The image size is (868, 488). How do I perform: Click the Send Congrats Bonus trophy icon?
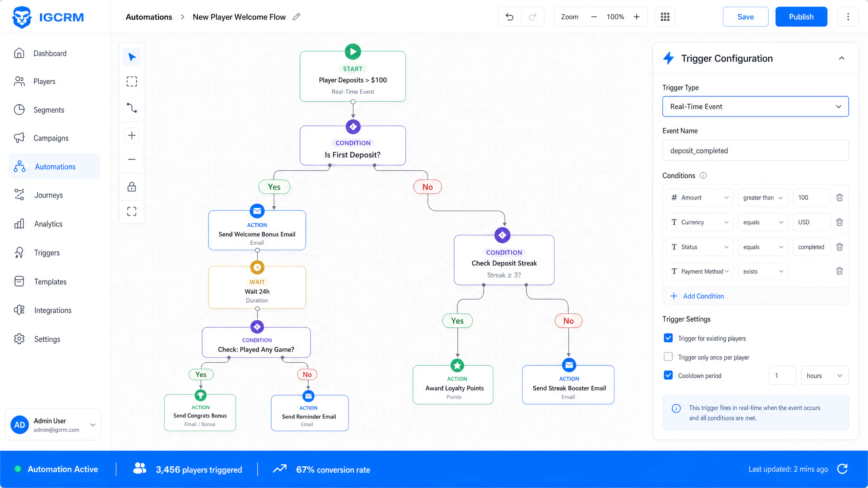201,395
